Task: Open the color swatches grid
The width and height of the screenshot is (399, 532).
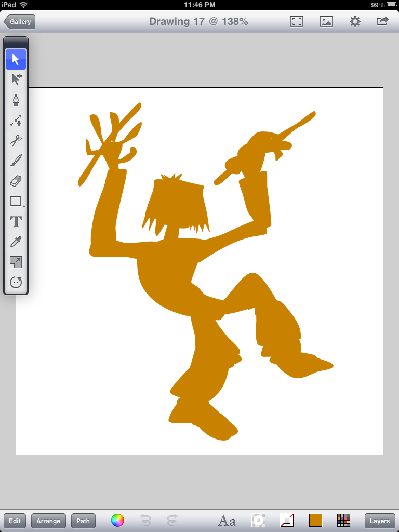Action: tap(344, 521)
